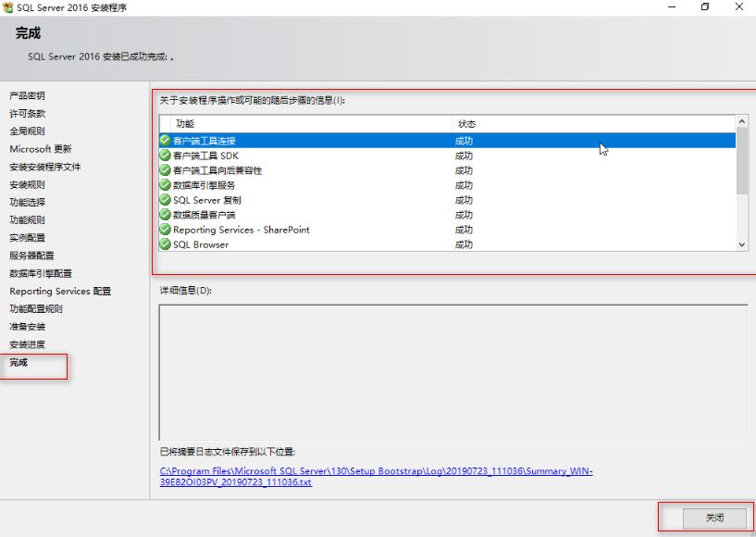Screen dimensions: 756x537
Task: Select the Reporting Services - SharePoint row
Action: pos(448,230)
